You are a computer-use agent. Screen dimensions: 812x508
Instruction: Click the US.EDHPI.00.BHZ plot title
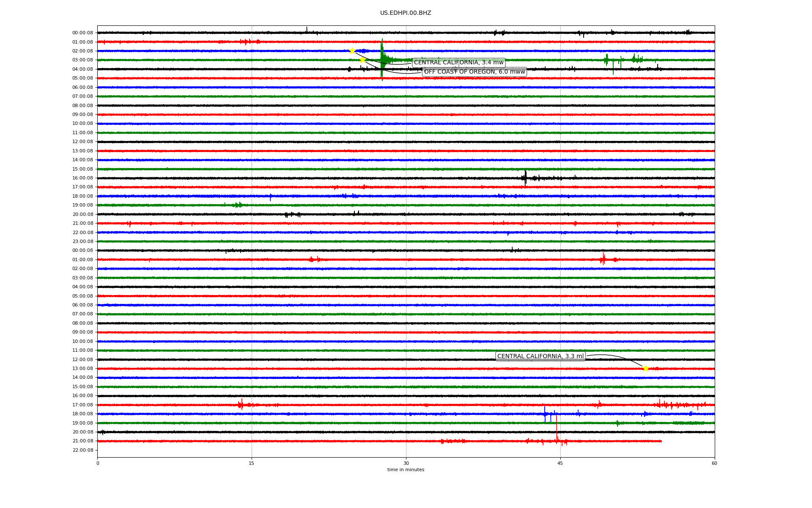point(405,13)
